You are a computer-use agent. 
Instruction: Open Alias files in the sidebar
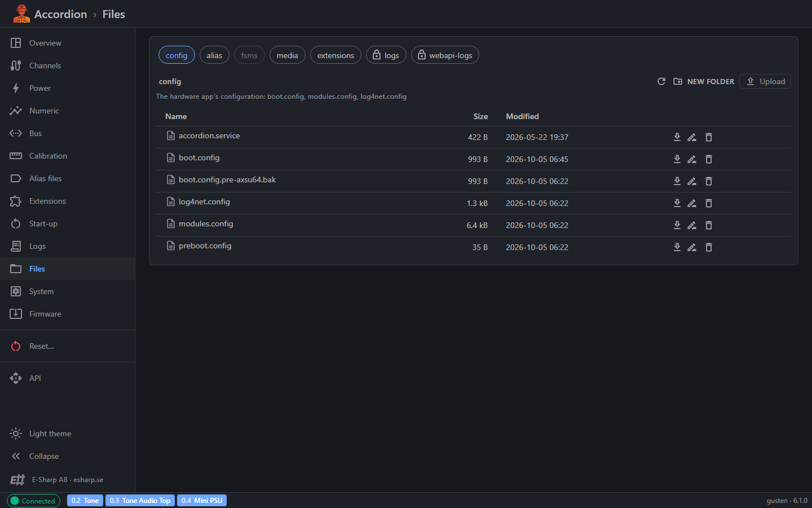coord(68,178)
